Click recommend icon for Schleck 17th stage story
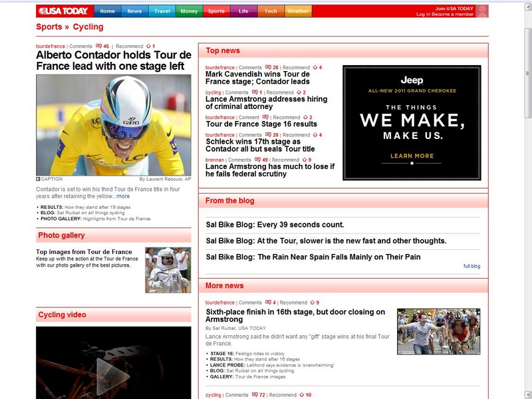 (x=315, y=135)
